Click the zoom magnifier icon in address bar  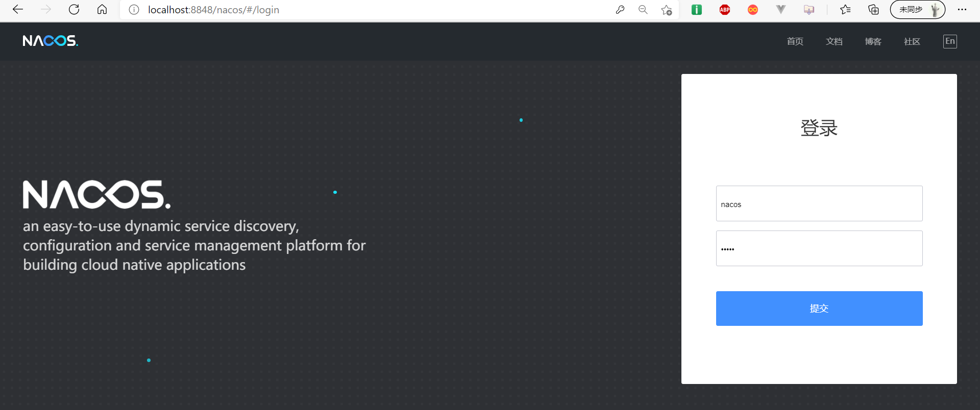point(643,10)
